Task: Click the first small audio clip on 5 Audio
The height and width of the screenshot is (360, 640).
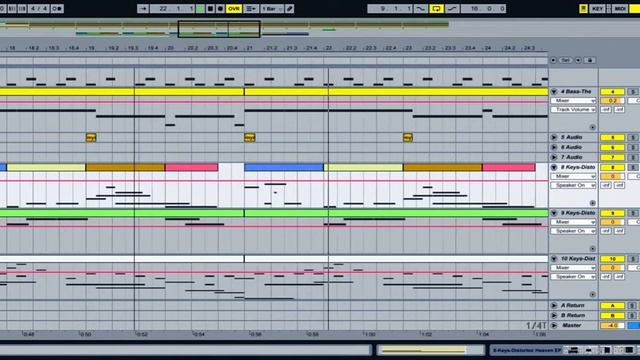Action: [x=91, y=138]
